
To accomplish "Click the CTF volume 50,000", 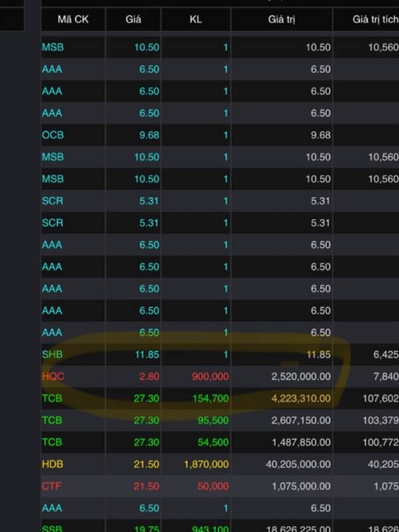I will point(213,486).
